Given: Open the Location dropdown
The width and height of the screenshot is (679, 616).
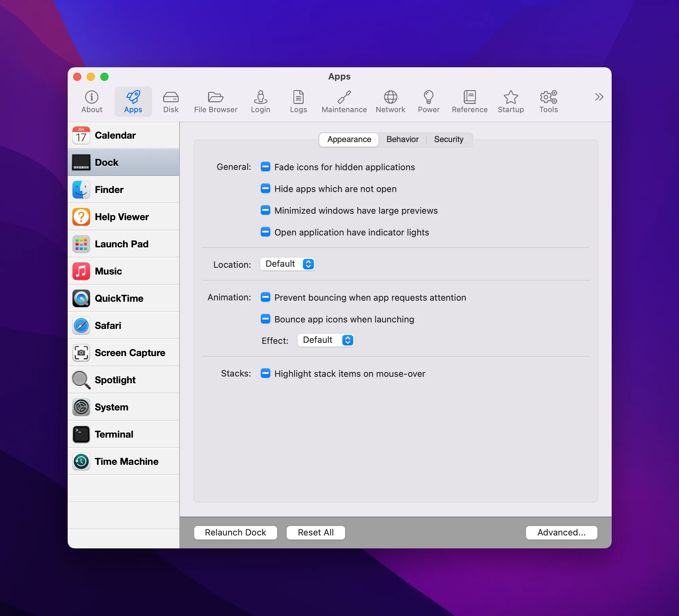Looking at the screenshot, I should (x=288, y=264).
